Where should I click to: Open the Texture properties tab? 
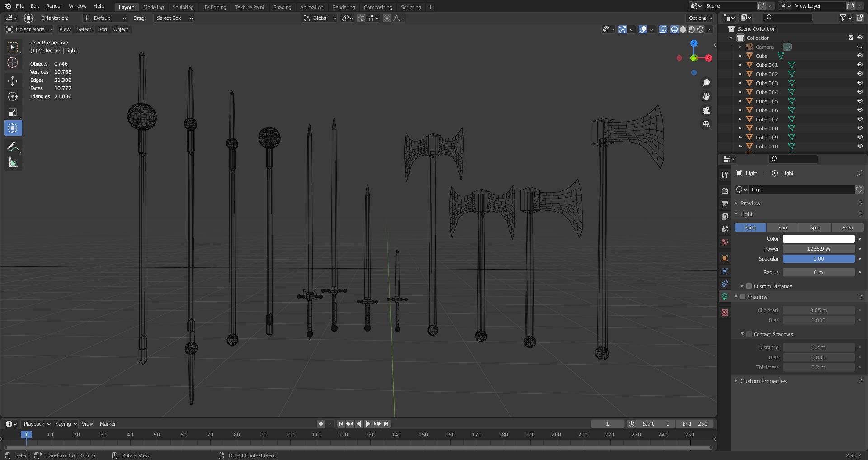point(725,313)
